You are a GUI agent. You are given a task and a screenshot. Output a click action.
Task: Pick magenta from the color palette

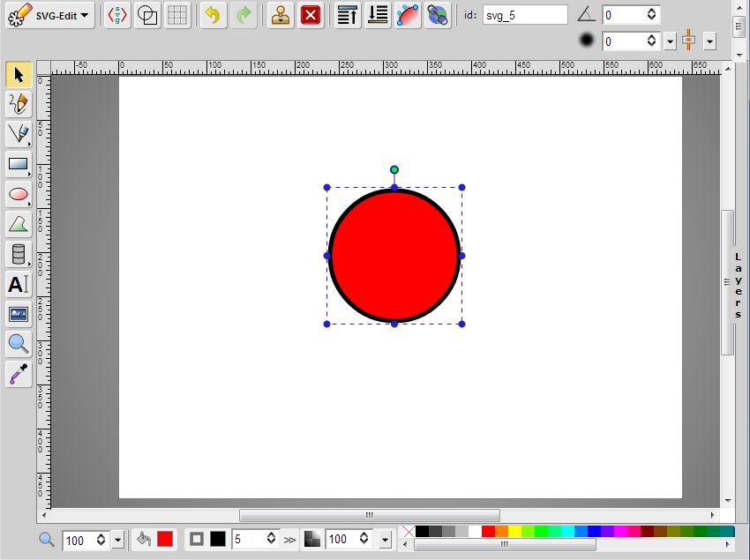pyautogui.click(x=621, y=531)
